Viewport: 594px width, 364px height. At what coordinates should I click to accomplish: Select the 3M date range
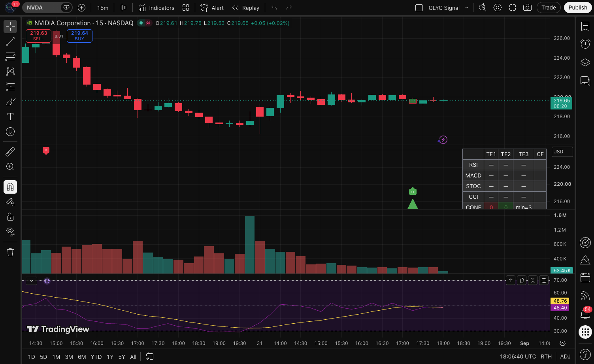click(69, 357)
